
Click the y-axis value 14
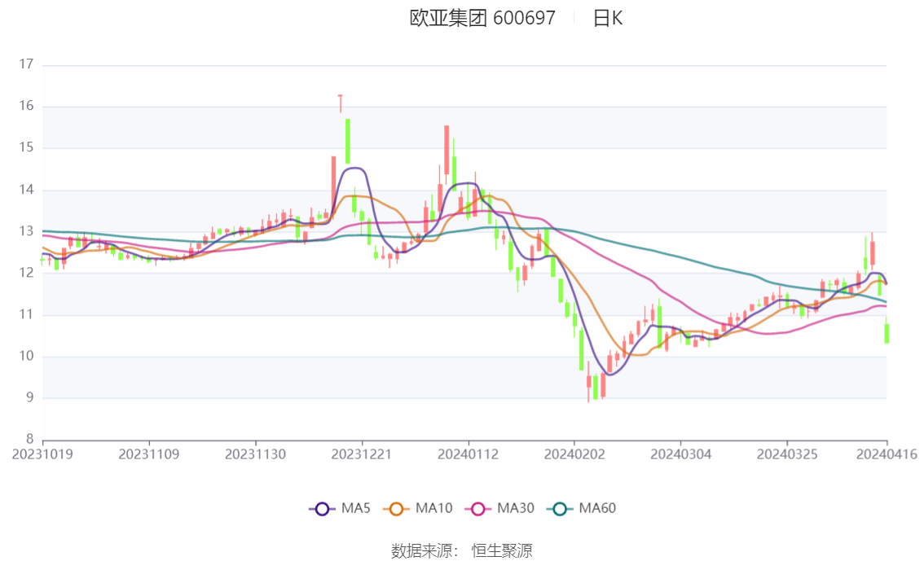coord(26,190)
